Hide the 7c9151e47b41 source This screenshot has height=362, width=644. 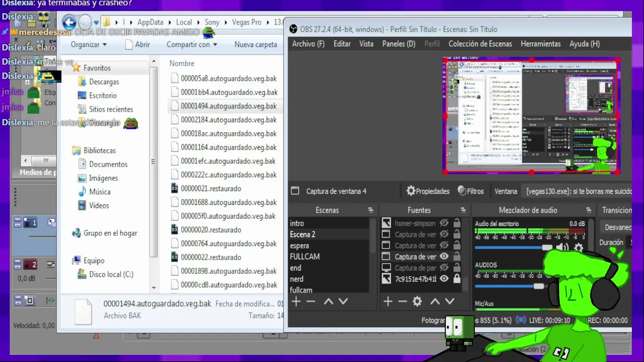[444, 279]
